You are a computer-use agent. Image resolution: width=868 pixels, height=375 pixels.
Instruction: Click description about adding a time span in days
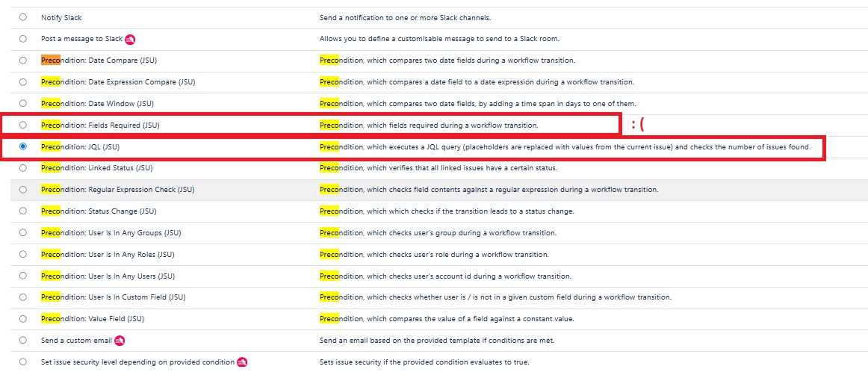coord(478,104)
